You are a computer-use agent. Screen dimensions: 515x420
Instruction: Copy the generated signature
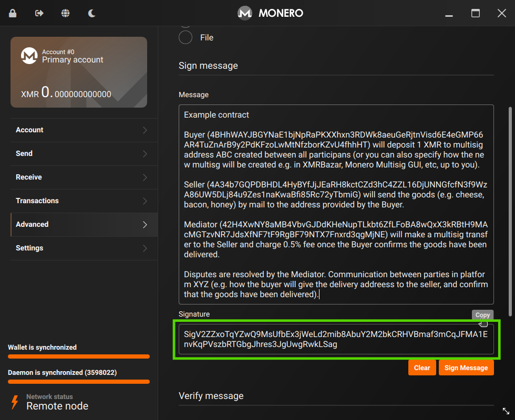coord(482,315)
